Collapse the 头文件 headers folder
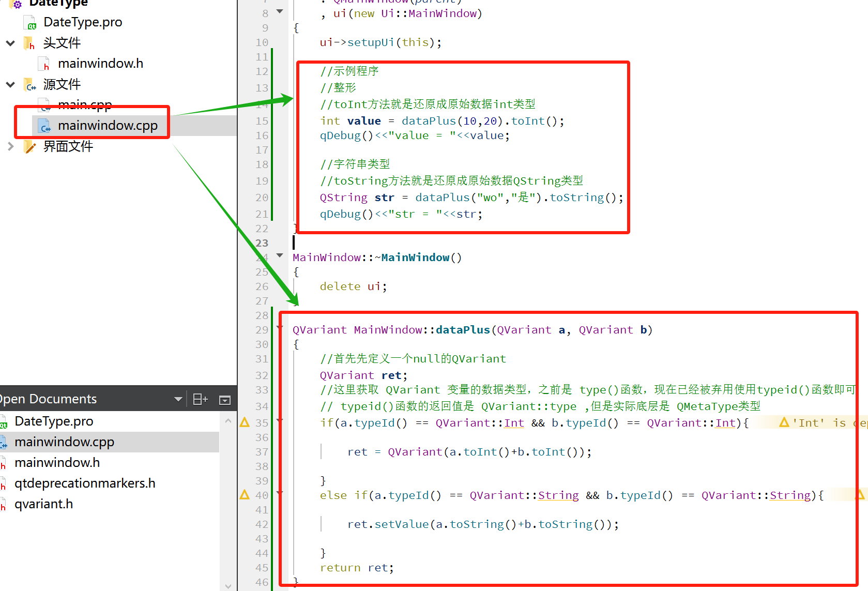Image resolution: width=868 pixels, height=591 pixels. point(10,43)
